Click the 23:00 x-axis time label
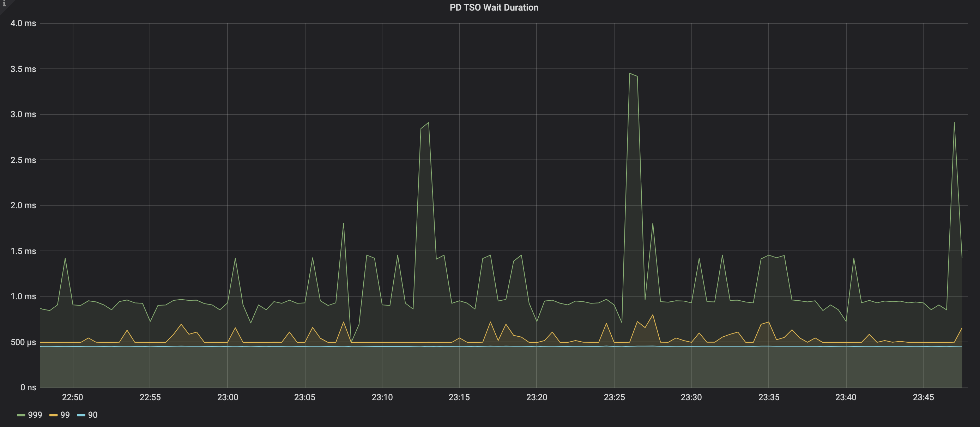The width and height of the screenshot is (980, 427). pos(228,397)
